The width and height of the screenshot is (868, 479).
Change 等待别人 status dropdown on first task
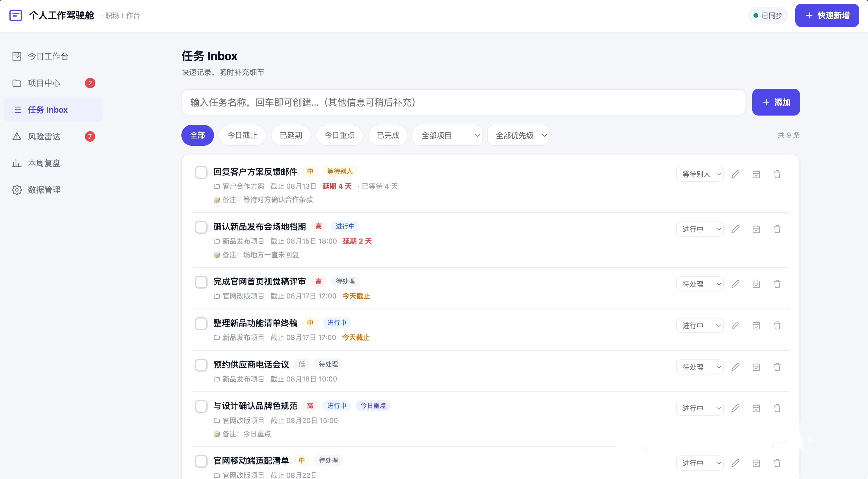699,174
